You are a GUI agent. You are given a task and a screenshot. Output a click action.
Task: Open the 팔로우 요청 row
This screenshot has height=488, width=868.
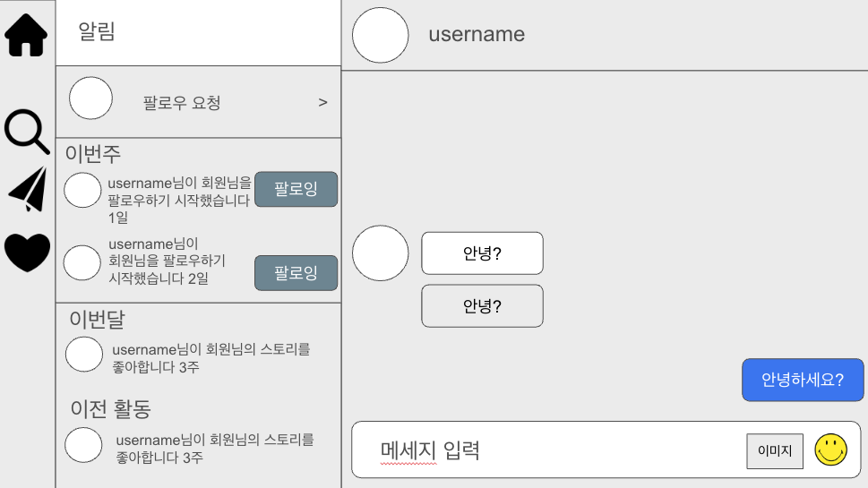(198, 102)
